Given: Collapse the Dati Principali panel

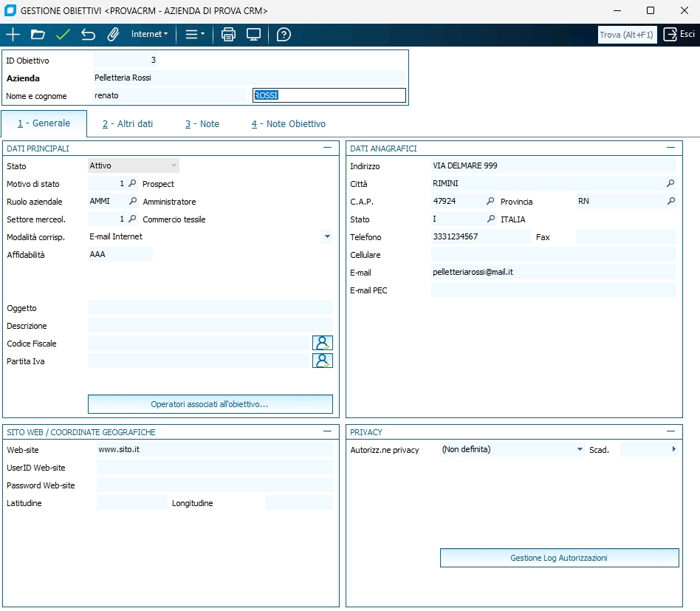Looking at the screenshot, I should (327, 148).
